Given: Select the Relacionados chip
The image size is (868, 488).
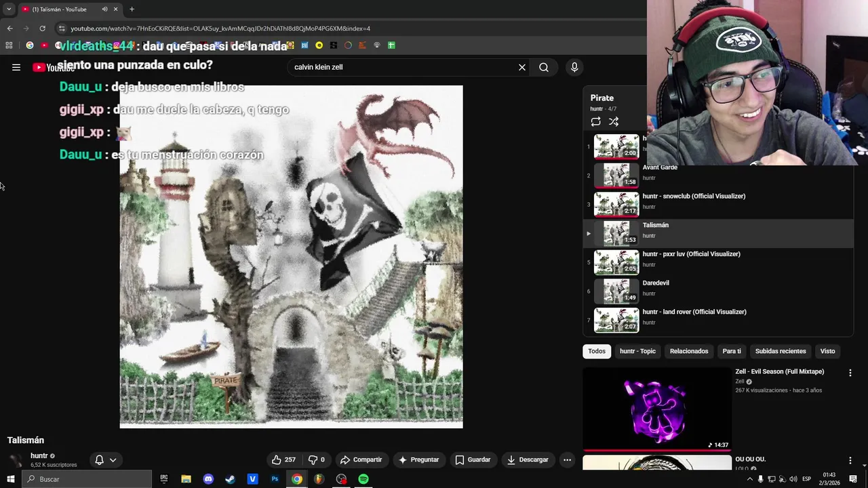Looking at the screenshot, I should (x=689, y=351).
